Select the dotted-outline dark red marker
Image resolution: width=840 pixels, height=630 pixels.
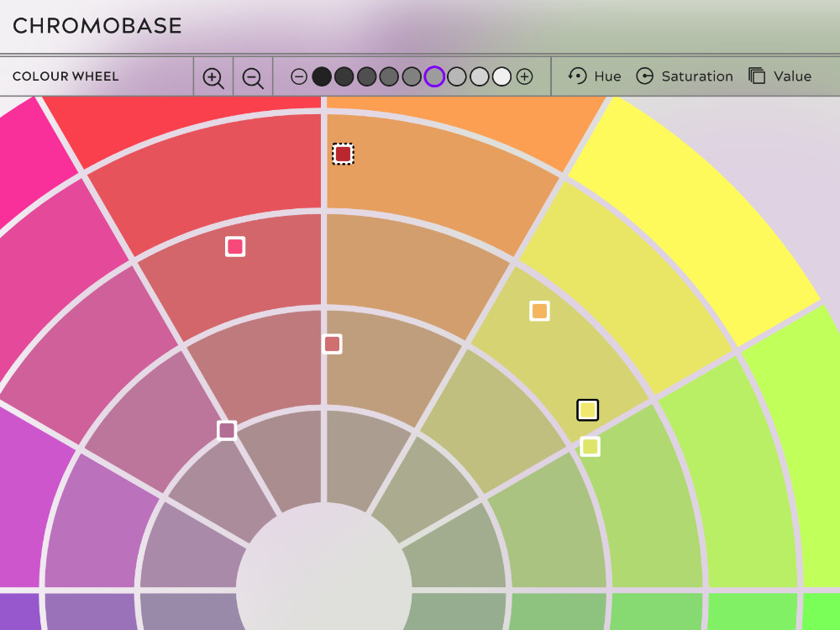(x=343, y=155)
